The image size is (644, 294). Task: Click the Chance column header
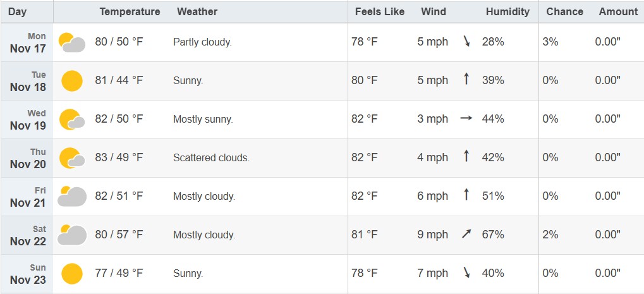(564, 11)
